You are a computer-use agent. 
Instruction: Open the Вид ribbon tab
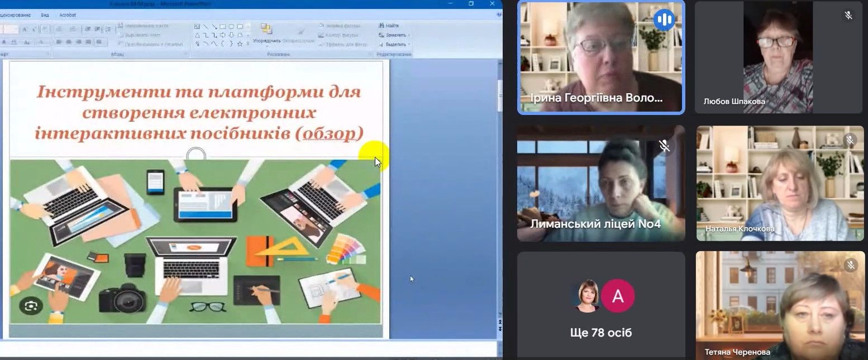(x=45, y=15)
